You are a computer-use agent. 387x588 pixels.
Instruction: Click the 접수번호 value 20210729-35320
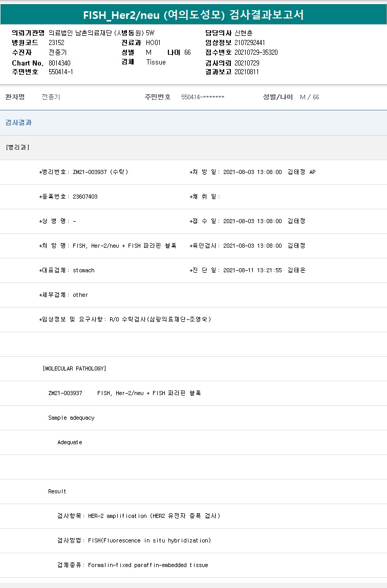click(256, 52)
